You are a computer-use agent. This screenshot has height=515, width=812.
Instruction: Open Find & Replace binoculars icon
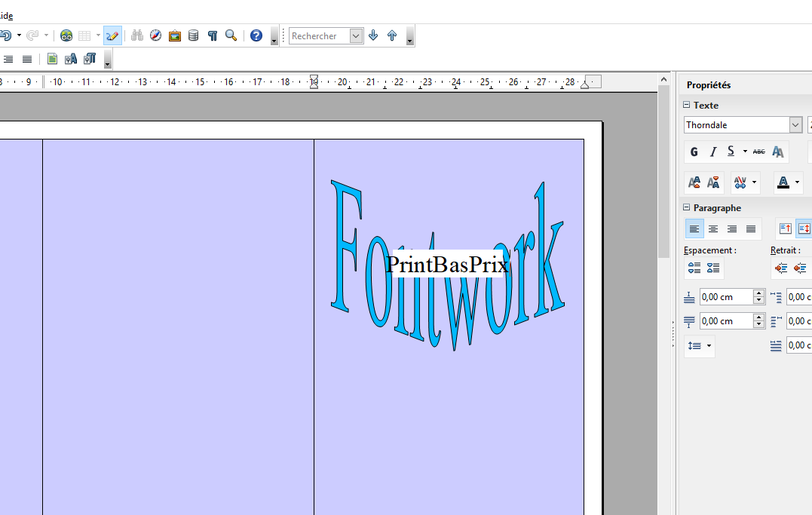tap(136, 35)
